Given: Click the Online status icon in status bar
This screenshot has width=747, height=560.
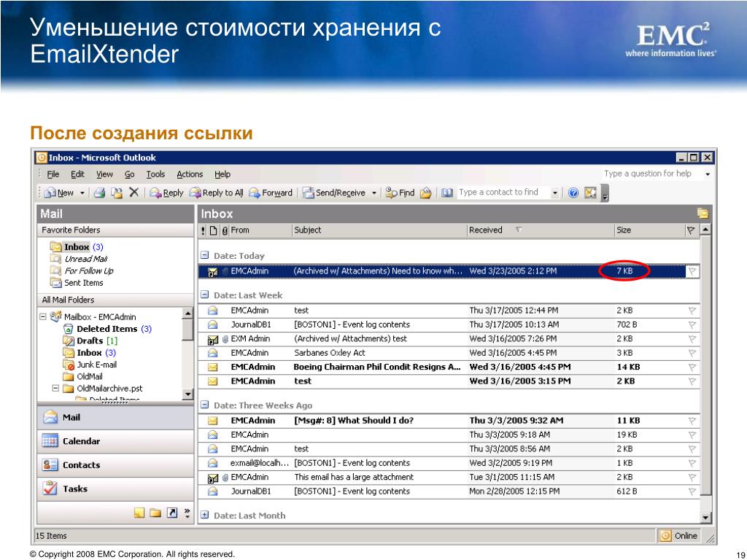Looking at the screenshot, I should (665, 536).
